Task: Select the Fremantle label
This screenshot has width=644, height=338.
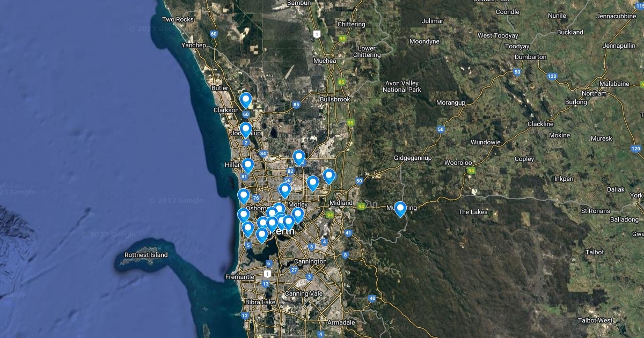Action: 240,277
